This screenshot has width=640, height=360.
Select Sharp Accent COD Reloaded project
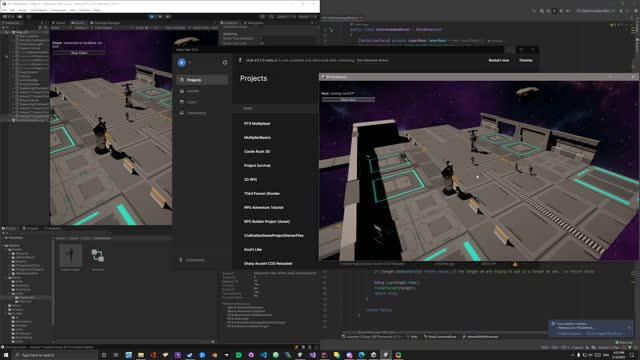268,264
